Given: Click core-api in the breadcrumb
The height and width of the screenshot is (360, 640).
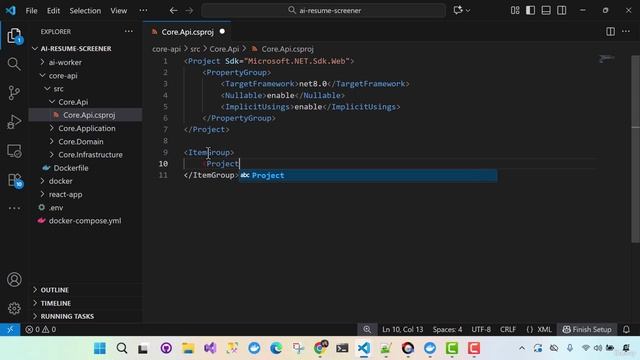Looking at the screenshot, I should (166, 49).
